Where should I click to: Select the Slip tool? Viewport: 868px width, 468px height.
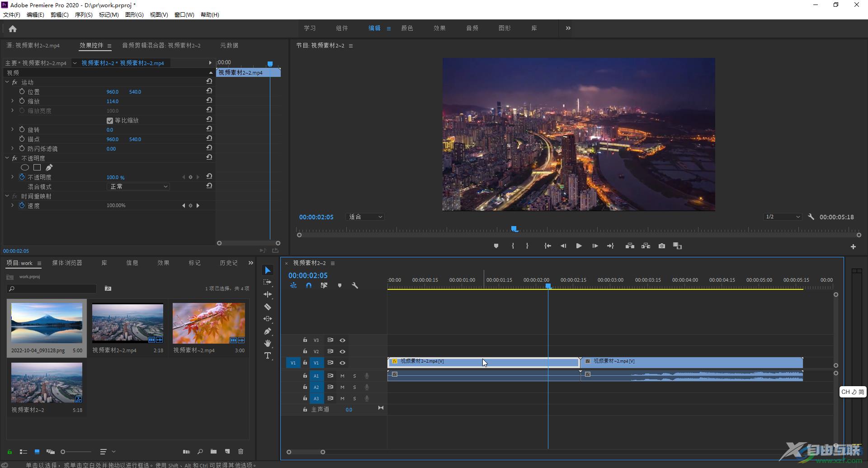[x=268, y=319]
